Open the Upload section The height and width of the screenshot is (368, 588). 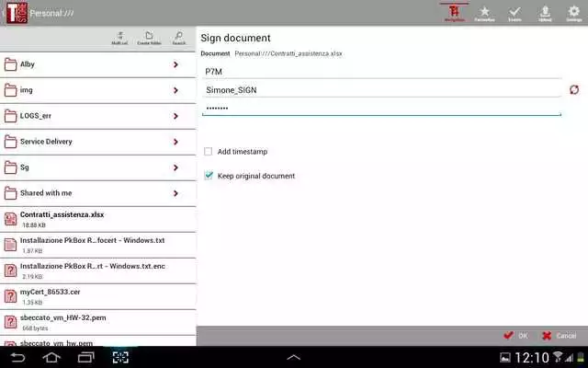545,13
